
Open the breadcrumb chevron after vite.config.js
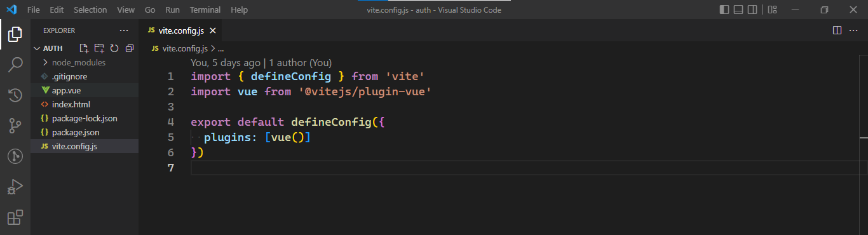coord(214,48)
